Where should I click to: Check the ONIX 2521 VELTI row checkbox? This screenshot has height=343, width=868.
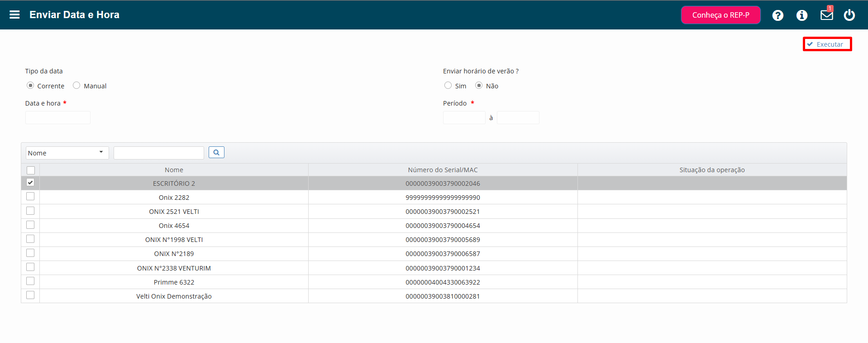click(30, 211)
